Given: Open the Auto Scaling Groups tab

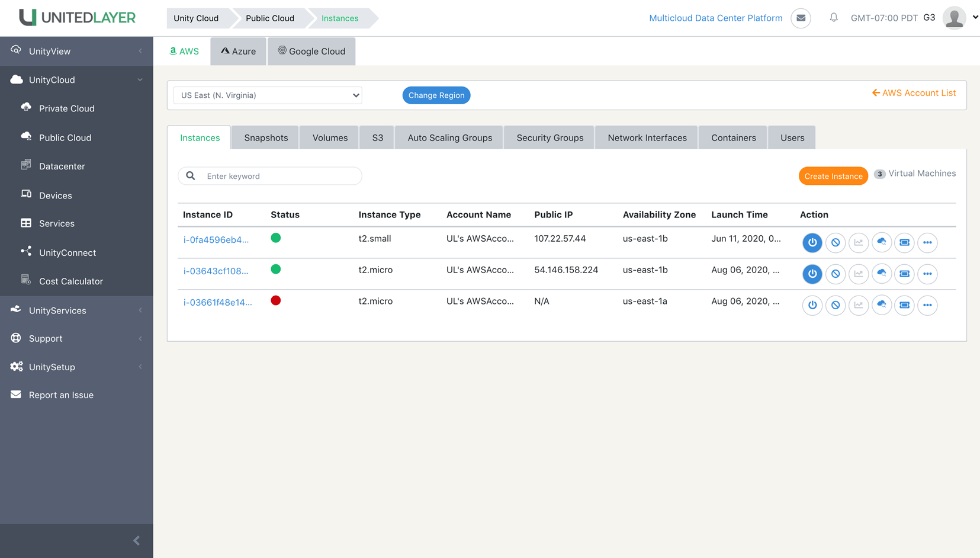Looking at the screenshot, I should (x=449, y=137).
